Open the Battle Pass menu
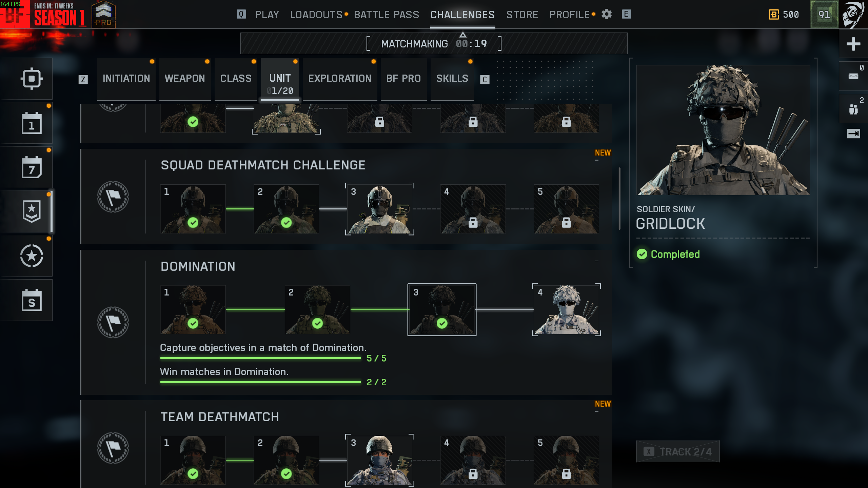Image resolution: width=868 pixels, height=488 pixels. click(x=387, y=15)
